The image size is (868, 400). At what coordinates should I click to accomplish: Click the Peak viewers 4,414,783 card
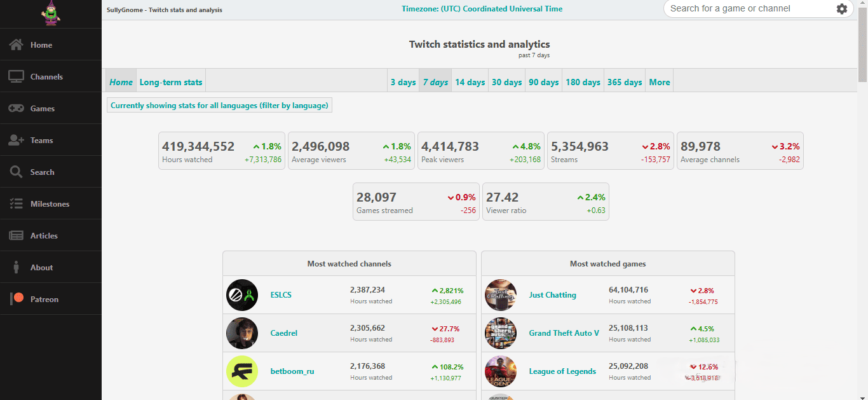click(x=481, y=151)
